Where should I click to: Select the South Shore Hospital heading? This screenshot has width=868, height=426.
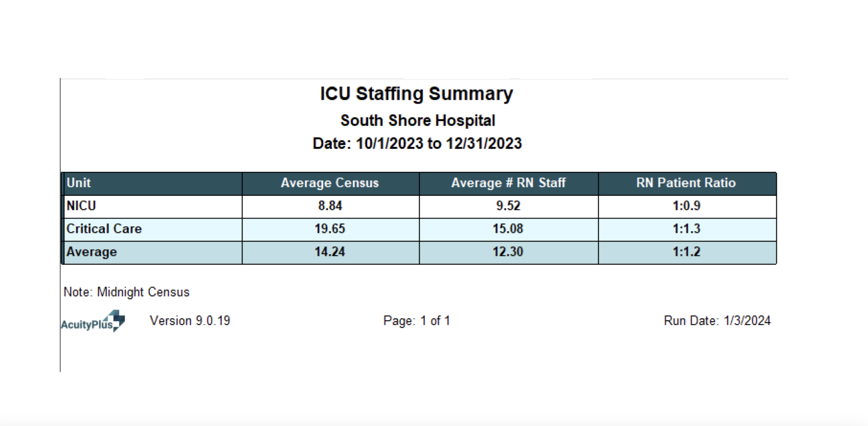tap(417, 121)
